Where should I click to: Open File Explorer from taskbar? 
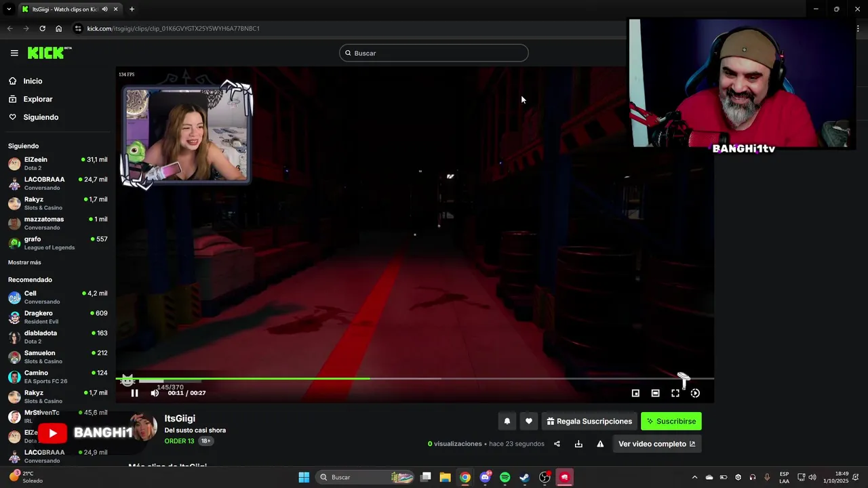445,477
